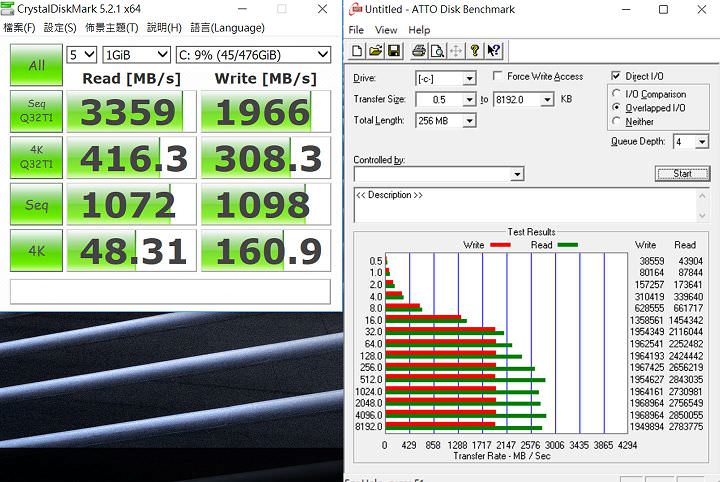Open the View menu in ATTO
Screen dimensions: 720x482
pyautogui.click(x=386, y=30)
